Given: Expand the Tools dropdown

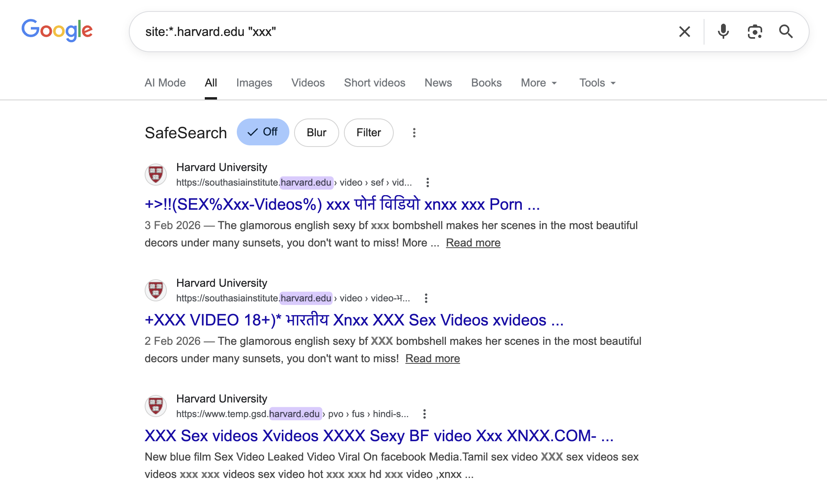Looking at the screenshot, I should pyautogui.click(x=597, y=83).
